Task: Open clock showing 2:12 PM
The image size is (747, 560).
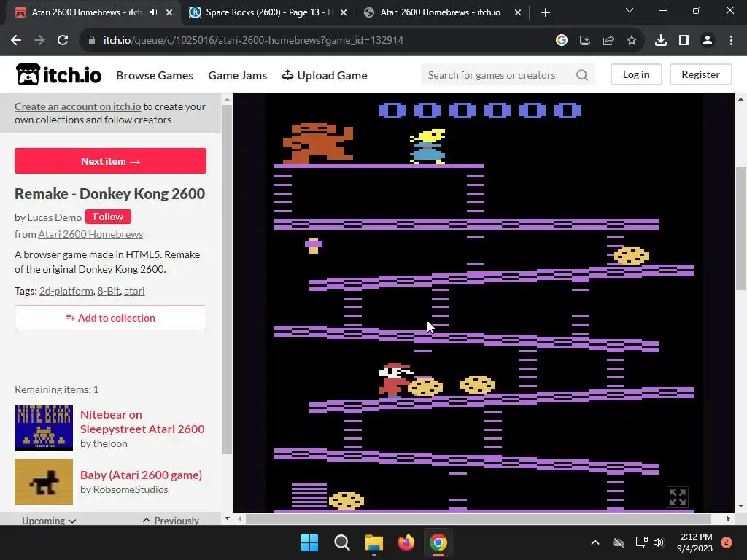Action: pos(695,542)
